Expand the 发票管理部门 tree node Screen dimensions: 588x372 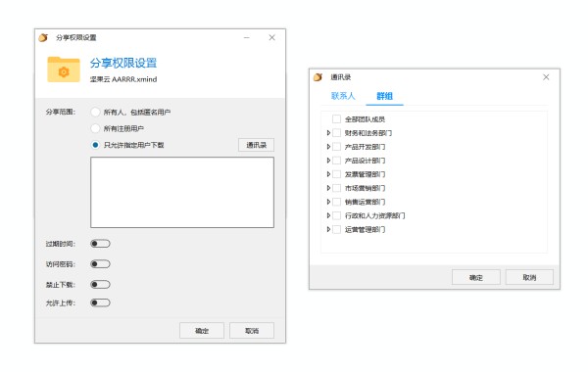coord(328,174)
